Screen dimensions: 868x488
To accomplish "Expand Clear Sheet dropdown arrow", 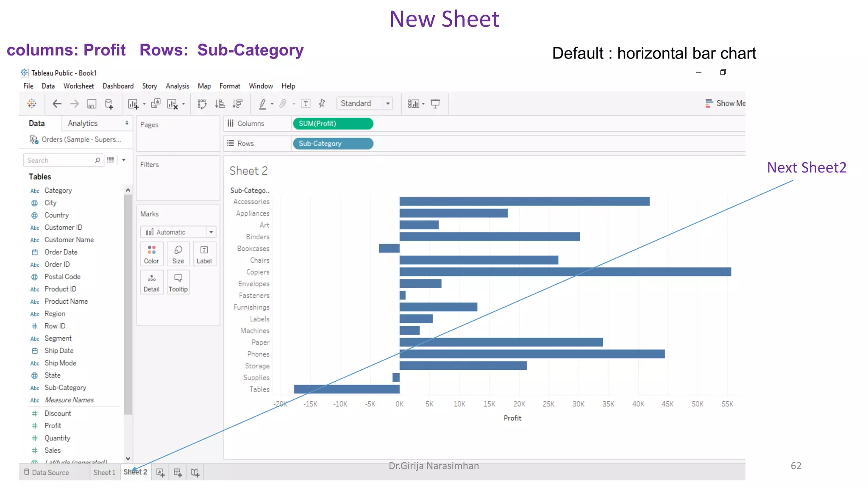I will tap(184, 104).
